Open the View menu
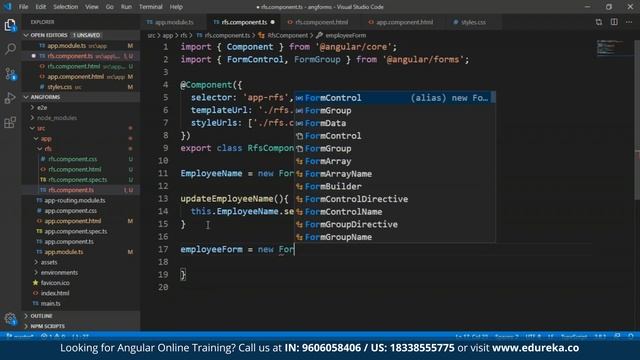 [92, 7]
